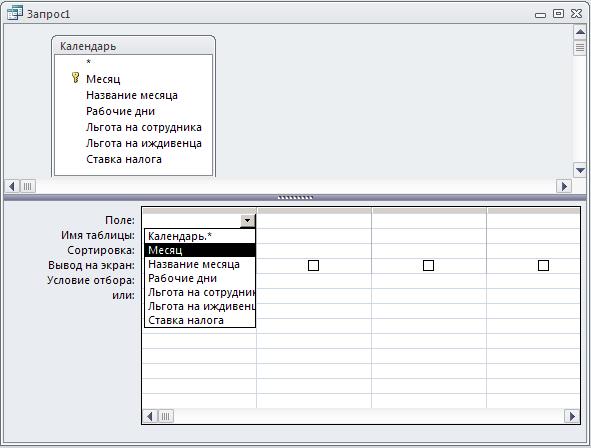
Task: Click the Имя таблицы cell in second column
Action: pyautogui.click(x=314, y=236)
